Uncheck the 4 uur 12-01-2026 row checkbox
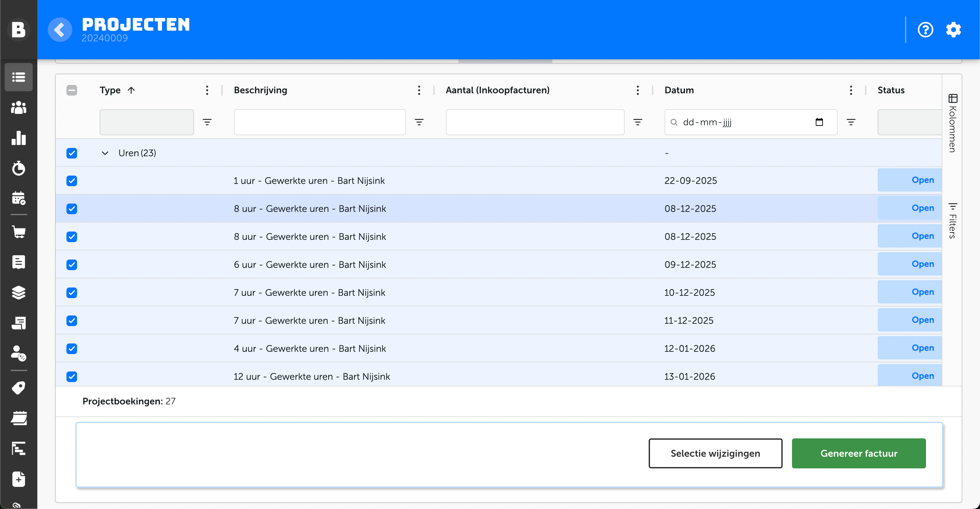The image size is (980, 509). [72, 348]
